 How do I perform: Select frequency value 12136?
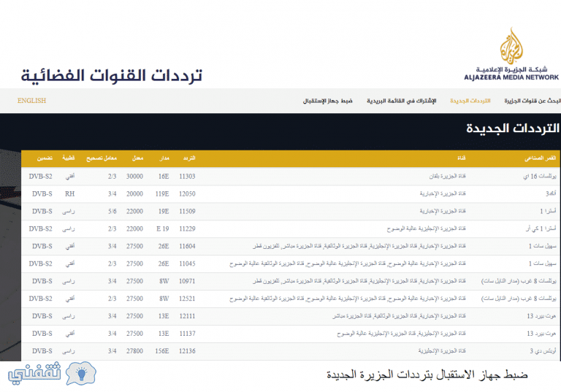point(187,351)
